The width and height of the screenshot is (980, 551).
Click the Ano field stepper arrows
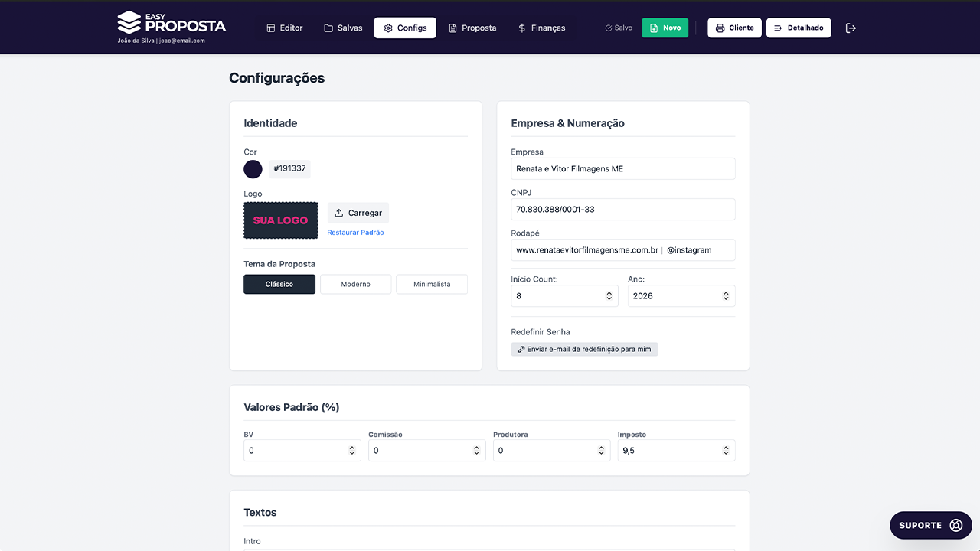point(726,296)
